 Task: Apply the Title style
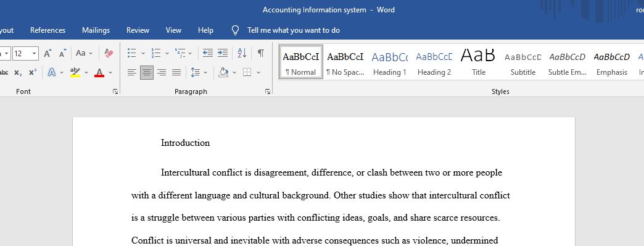coord(479,62)
